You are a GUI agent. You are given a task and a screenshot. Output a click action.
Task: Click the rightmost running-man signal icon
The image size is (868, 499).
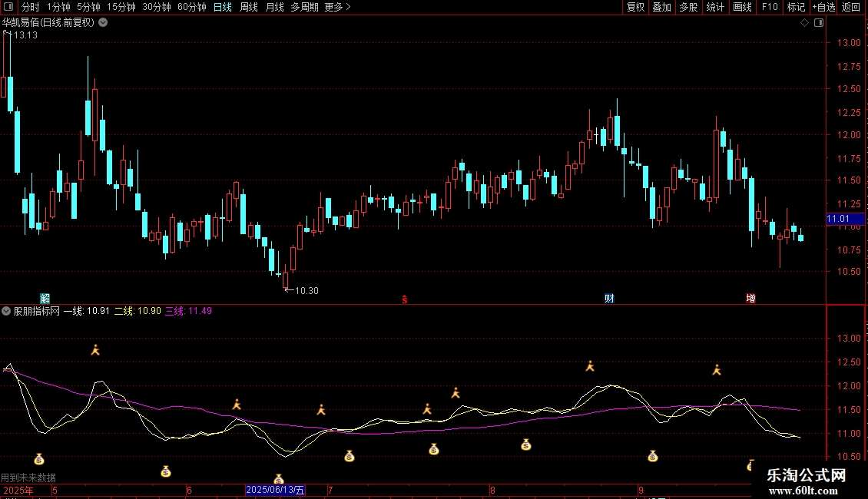717,370
